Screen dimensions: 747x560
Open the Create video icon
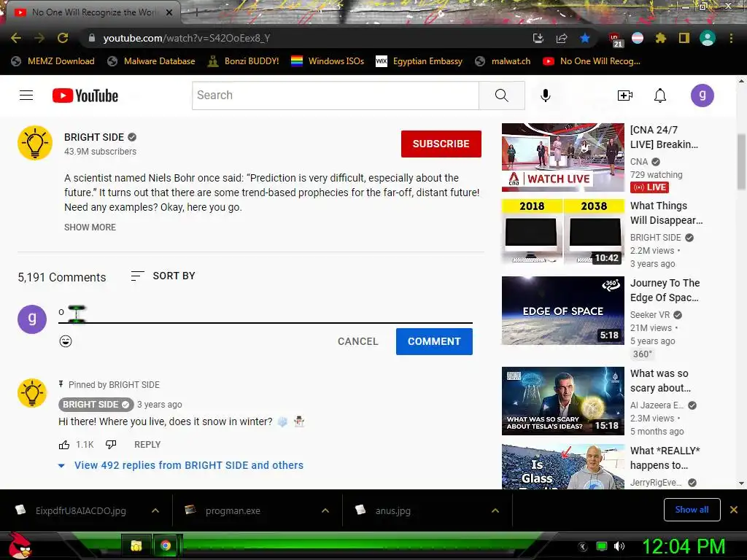pos(624,96)
